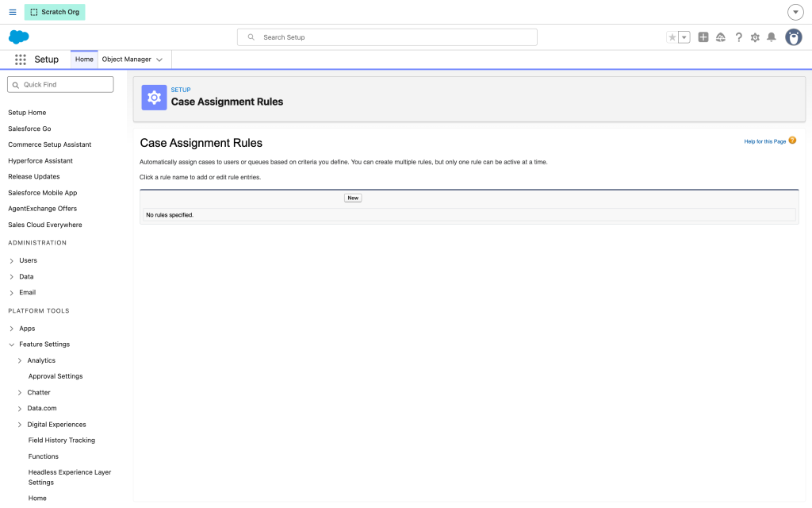Click the New rule button
The width and height of the screenshot is (812, 508).
[353, 198]
